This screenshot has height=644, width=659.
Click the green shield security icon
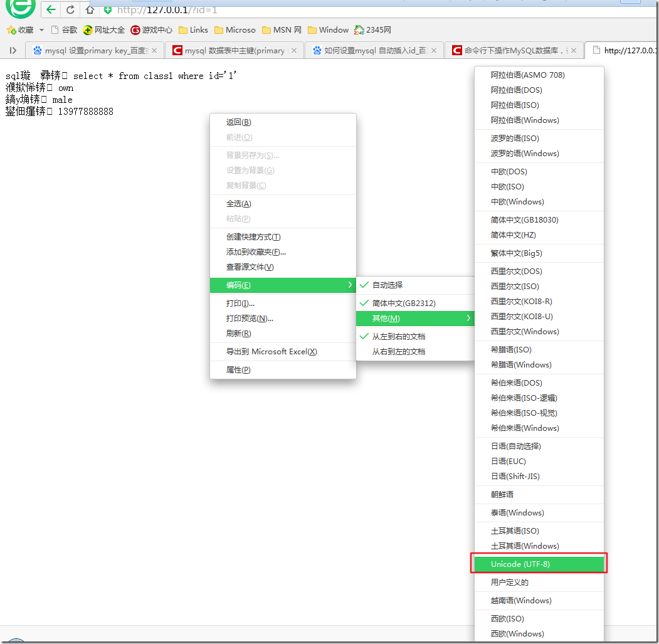coord(108,9)
